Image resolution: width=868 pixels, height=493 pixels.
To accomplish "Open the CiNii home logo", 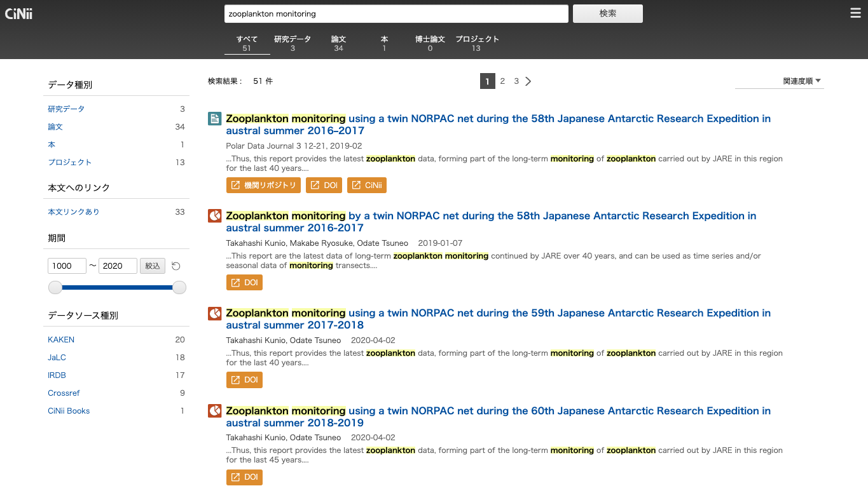I will [x=18, y=14].
